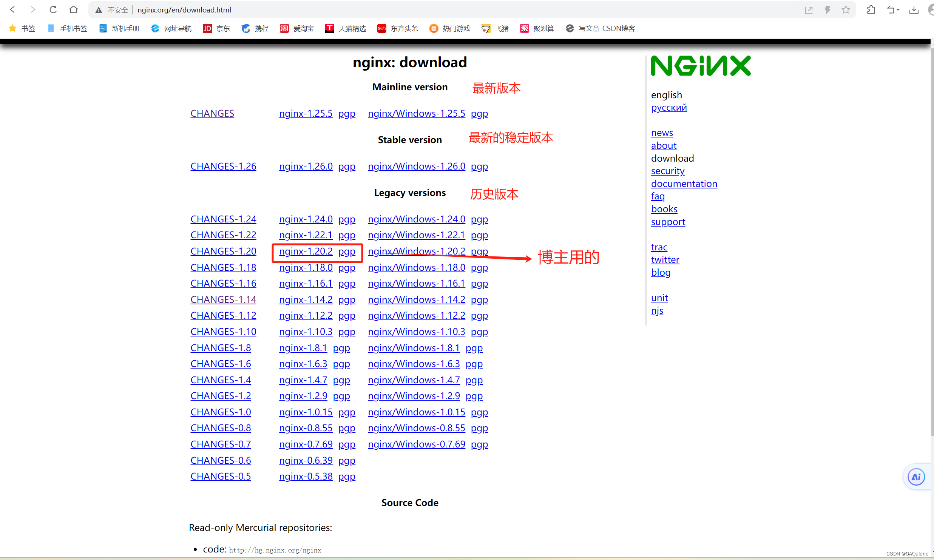Click nginx blog link
This screenshot has height=560, width=934.
(x=661, y=272)
